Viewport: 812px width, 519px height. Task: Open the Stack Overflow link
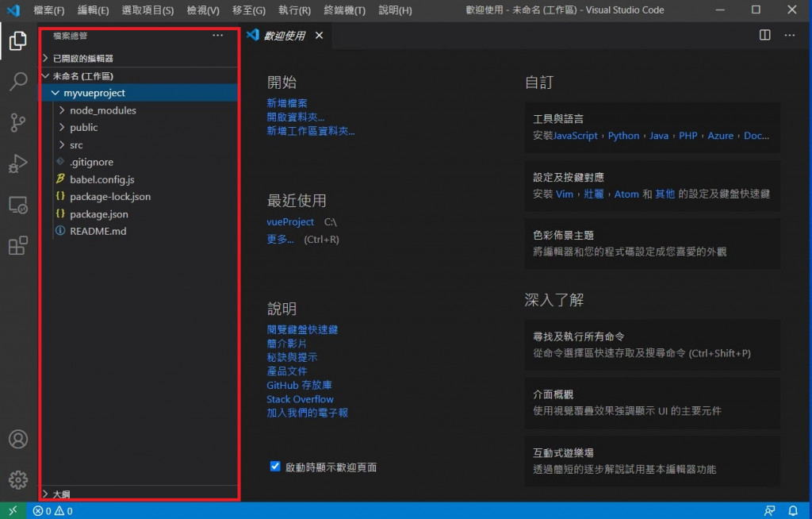[300, 399]
